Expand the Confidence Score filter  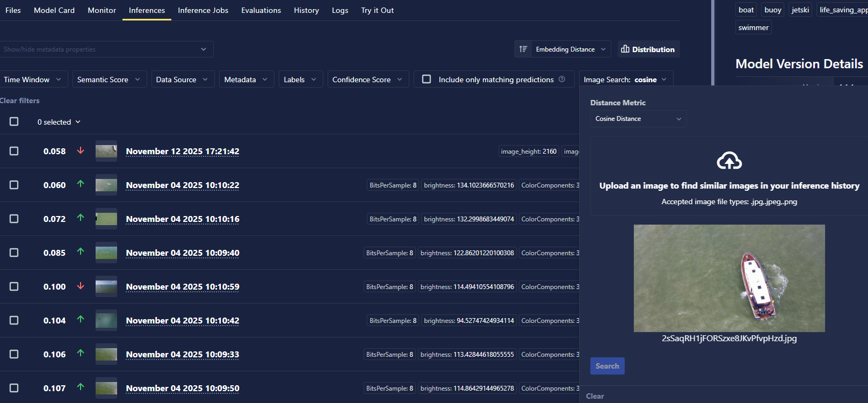pyautogui.click(x=367, y=80)
